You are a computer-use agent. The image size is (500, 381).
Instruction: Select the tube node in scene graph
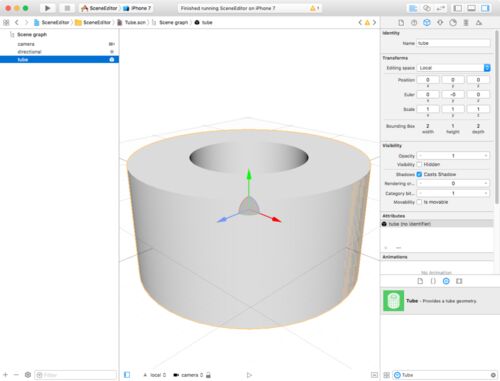59,59
